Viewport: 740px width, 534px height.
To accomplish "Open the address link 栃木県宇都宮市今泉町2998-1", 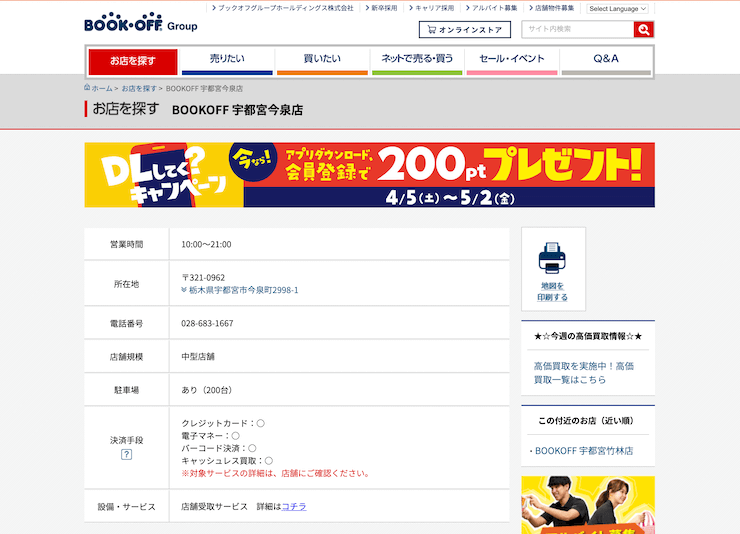I will (244, 290).
